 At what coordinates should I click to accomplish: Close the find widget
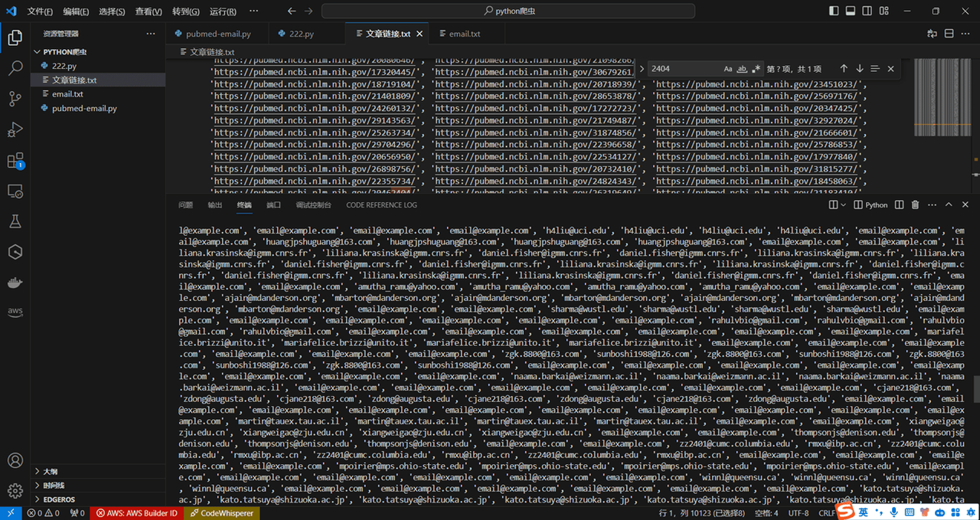(x=890, y=69)
